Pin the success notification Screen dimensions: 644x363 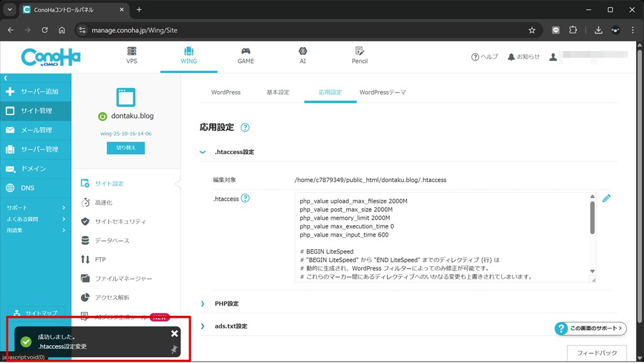(x=174, y=349)
